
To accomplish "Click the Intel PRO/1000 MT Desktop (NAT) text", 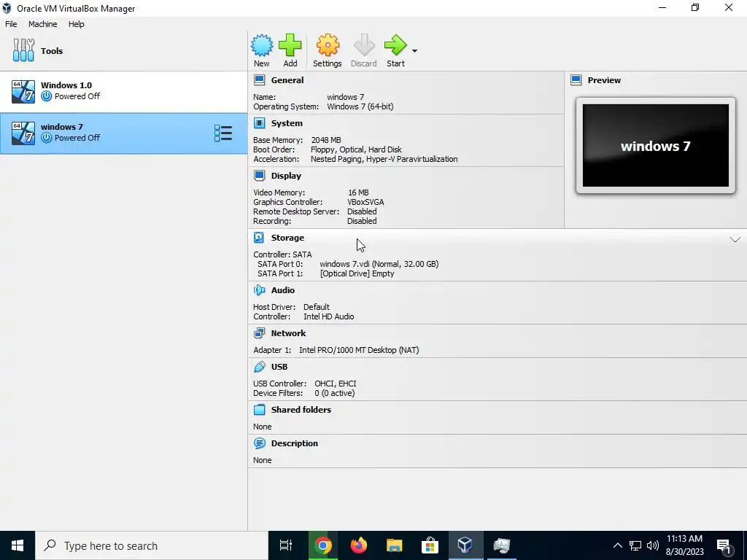I will point(359,350).
